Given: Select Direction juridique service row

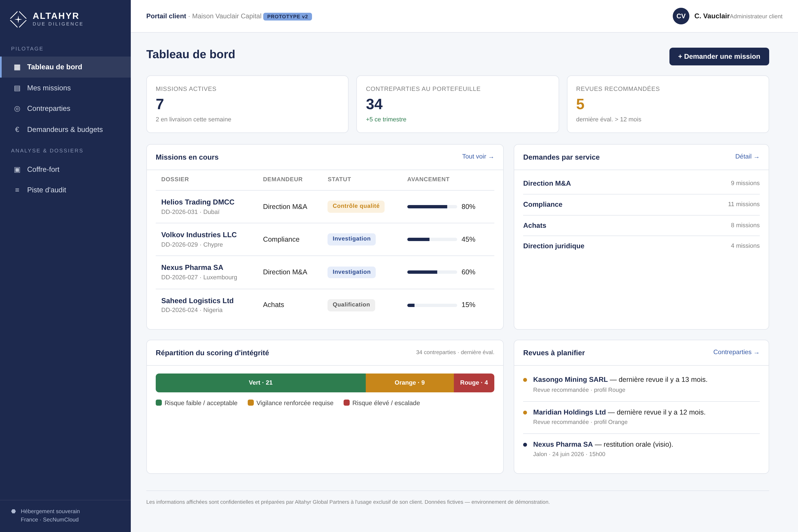Looking at the screenshot, I should tap(641, 246).
